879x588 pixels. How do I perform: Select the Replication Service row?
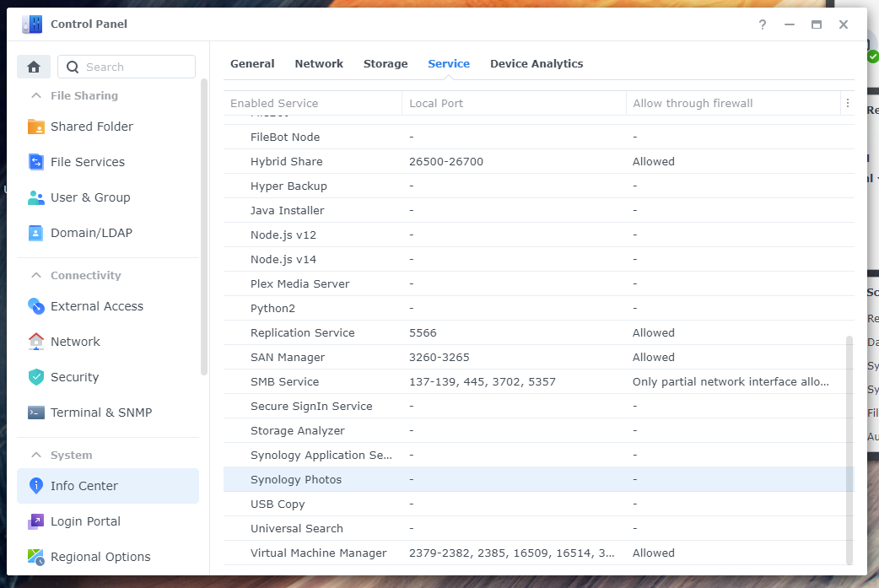[x=539, y=333]
